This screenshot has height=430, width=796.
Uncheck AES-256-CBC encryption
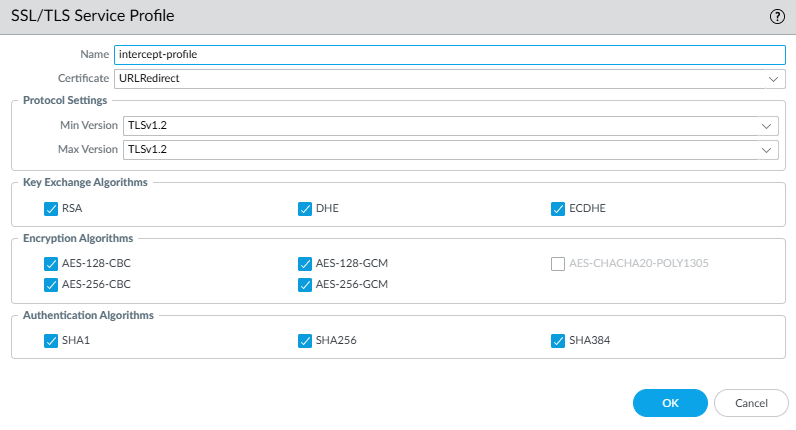[x=51, y=284]
